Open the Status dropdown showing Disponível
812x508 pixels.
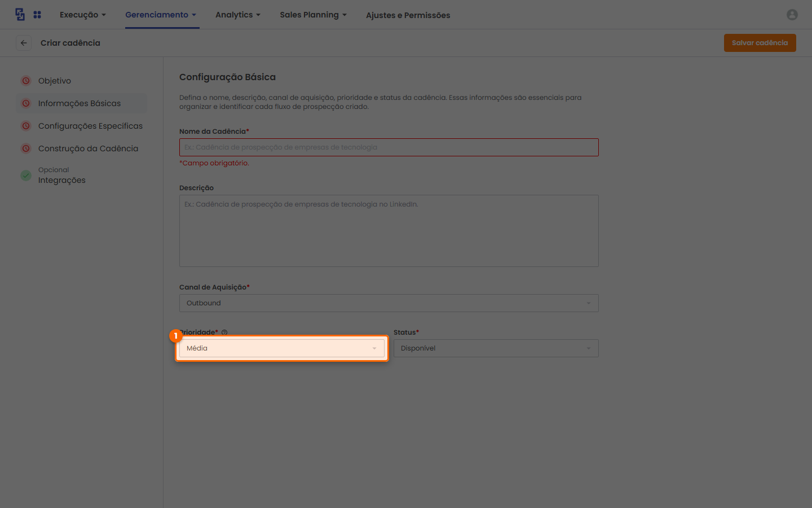pos(496,348)
